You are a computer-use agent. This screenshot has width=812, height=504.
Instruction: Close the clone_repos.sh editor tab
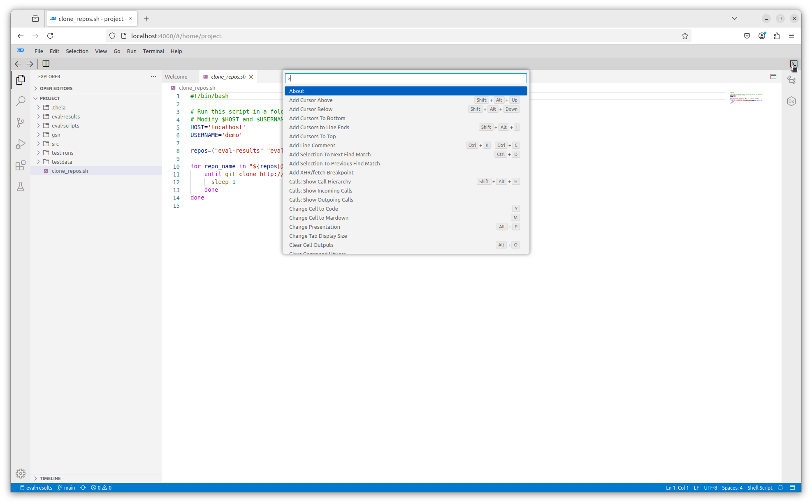click(x=251, y=77)
